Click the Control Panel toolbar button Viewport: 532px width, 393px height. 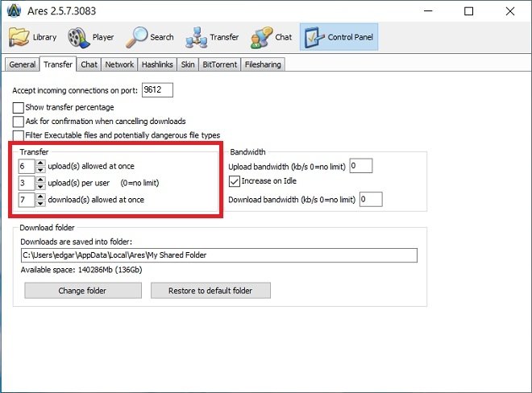(339, 37)
